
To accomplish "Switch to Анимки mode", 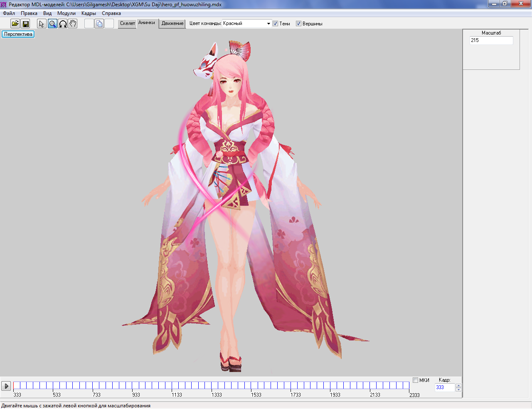I will [147, 23].
